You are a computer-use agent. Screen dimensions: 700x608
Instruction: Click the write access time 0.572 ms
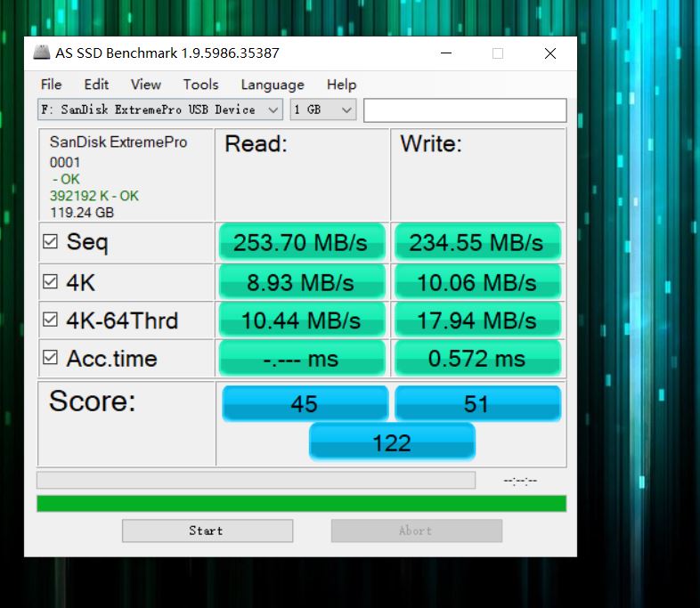(x=477, y=358)
